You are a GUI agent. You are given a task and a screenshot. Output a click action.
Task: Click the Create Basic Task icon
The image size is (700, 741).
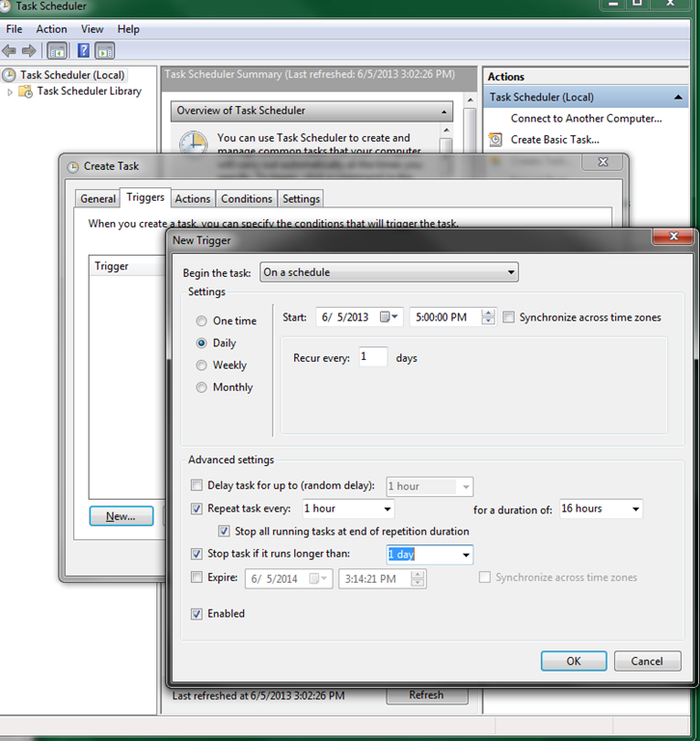[496, 140]
